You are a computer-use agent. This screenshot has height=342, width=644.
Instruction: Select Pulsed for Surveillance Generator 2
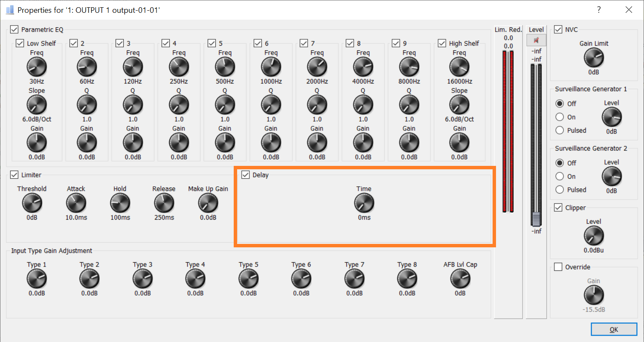click(x=560, y=190)
